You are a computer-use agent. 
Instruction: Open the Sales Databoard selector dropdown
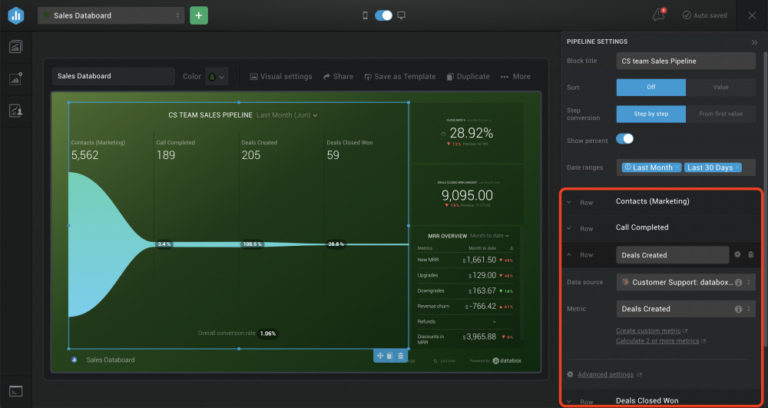pos(111,16)
